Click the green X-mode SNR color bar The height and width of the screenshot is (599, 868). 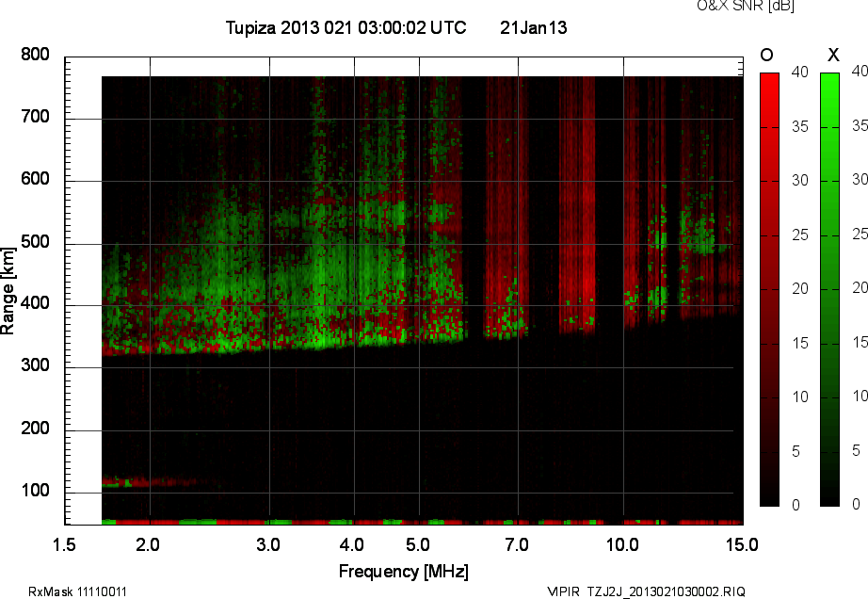pos(829,289)
